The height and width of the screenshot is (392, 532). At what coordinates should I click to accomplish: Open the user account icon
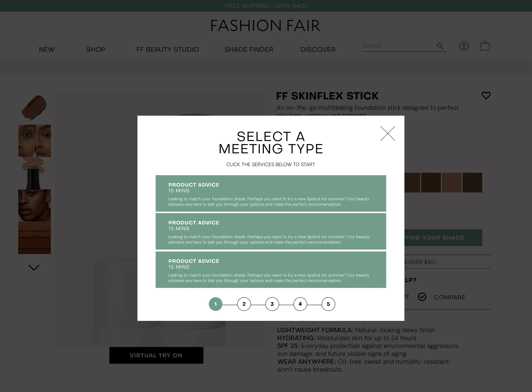coord(464,46)
